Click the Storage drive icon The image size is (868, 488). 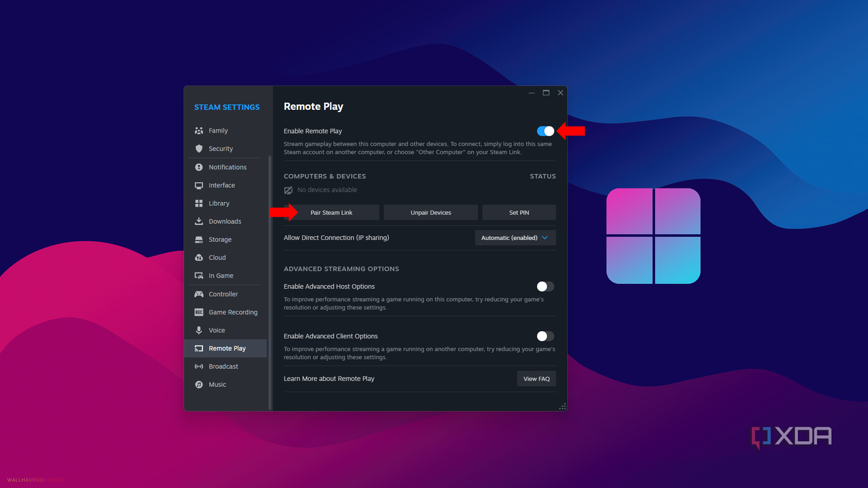[x=198, y=239]
